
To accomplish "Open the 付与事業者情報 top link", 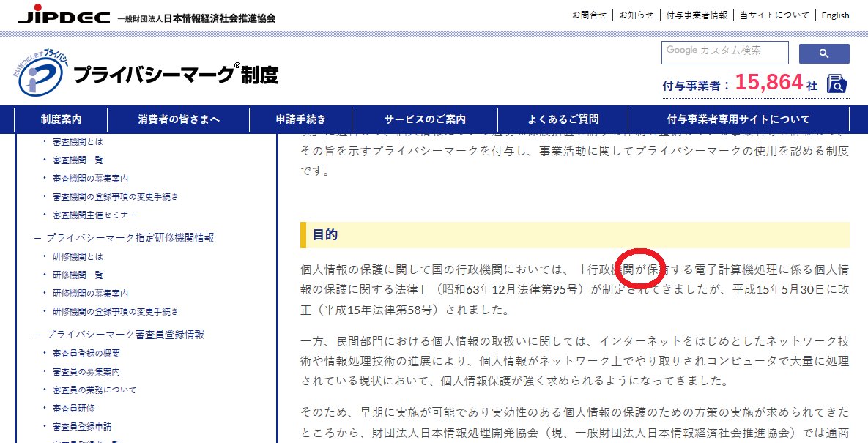I will (x=697, y=15).
